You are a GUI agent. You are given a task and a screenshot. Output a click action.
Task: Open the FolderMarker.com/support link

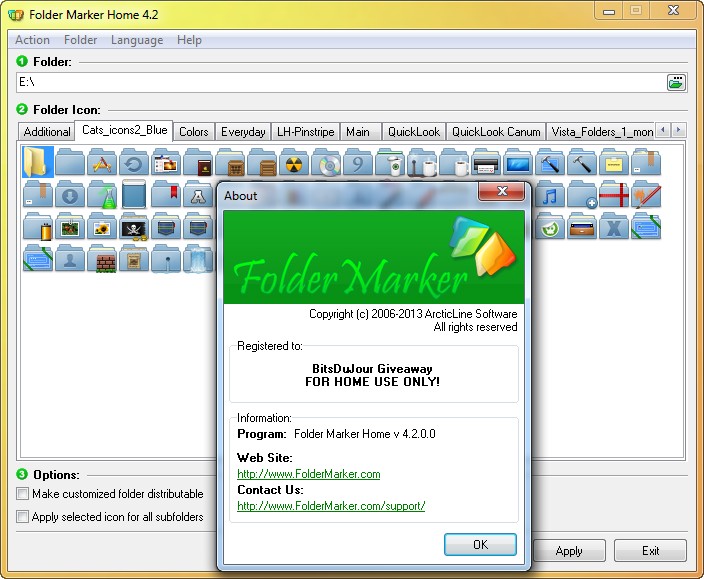(x=331, y=506)
